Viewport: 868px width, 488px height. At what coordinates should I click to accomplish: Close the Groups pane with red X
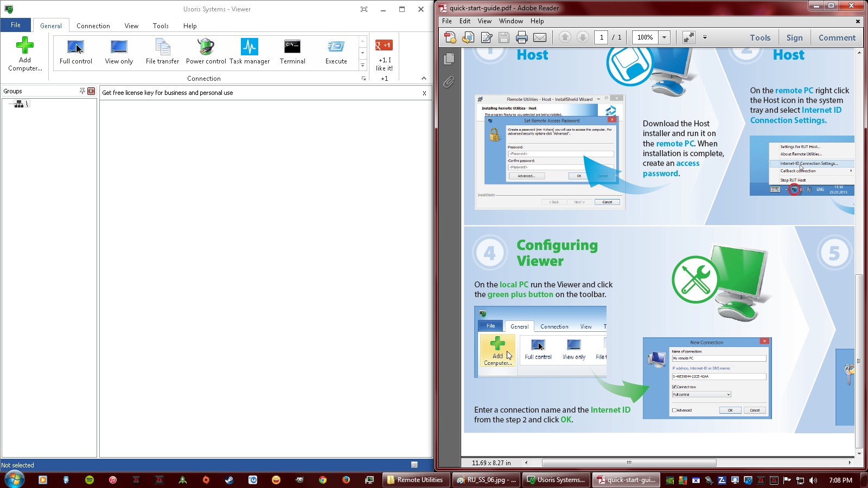91,91
